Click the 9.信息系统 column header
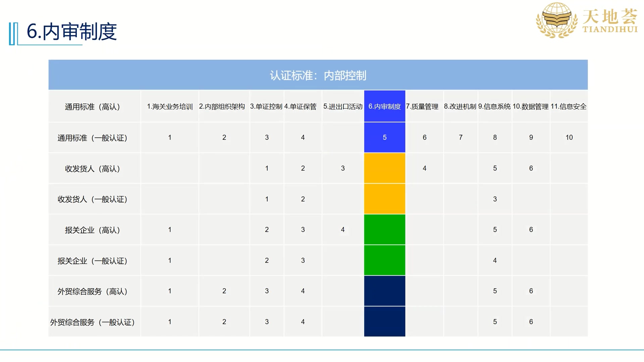 (x=494, y=107)
